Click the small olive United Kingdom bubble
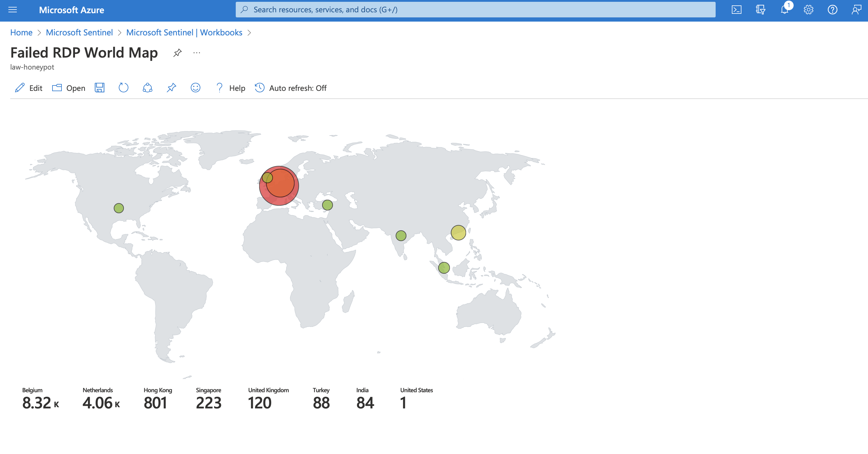The height and width of the screenshot is (454, 868). (x=267, y=178)
